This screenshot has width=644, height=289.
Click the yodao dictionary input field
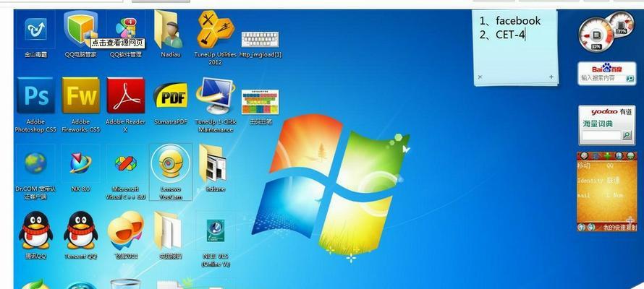(x=602, y=135)
